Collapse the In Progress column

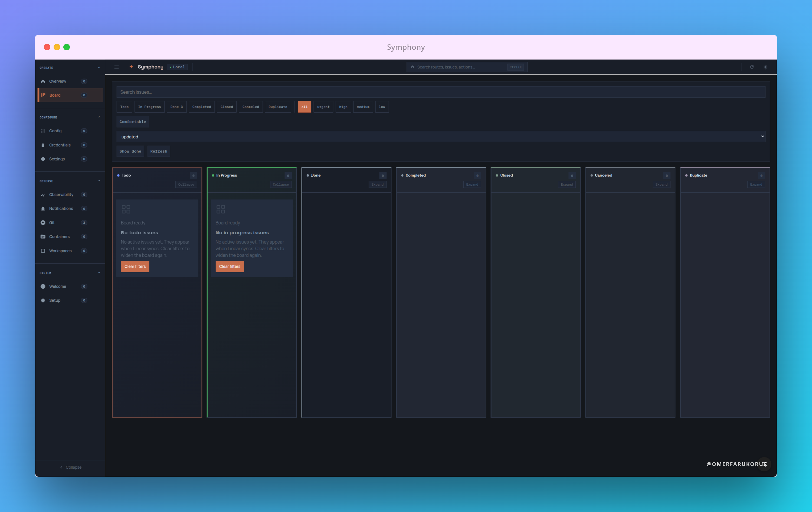(281, 184)
